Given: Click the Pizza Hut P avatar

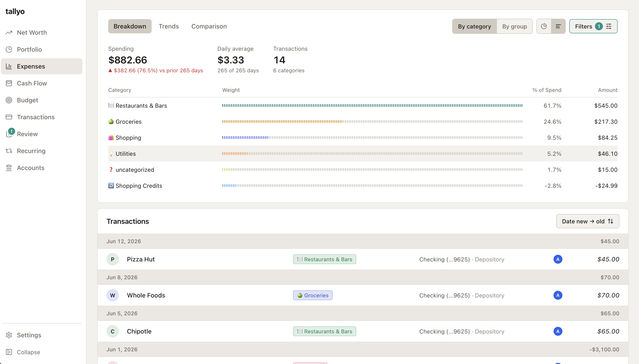Looking at the screenshot, I should coord(112,259).
